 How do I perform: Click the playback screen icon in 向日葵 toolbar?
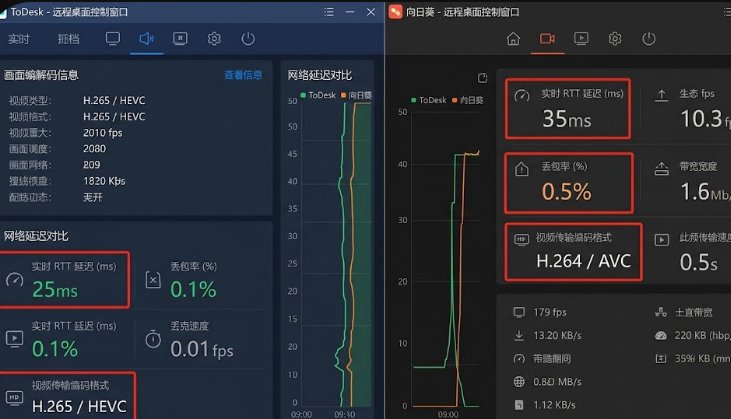[581, 39]
